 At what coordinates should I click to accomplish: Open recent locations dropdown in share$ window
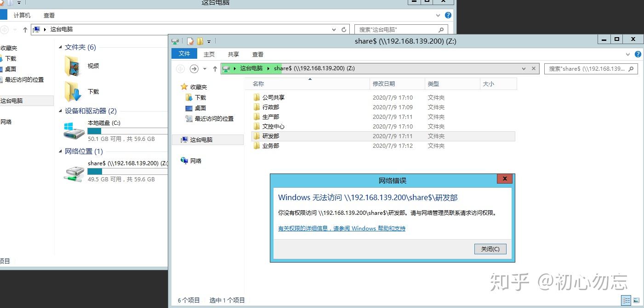tap(204, 69)
